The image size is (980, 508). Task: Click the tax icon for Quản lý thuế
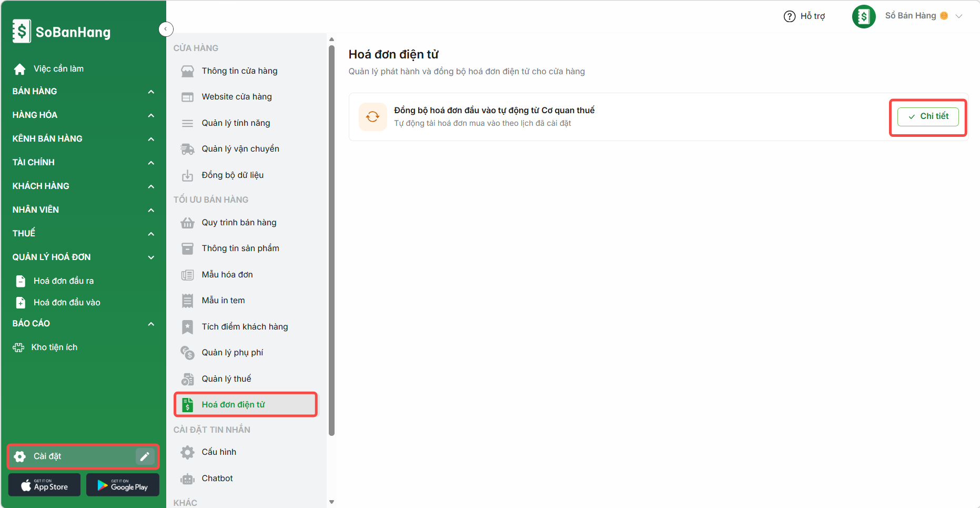pos(187,379)
